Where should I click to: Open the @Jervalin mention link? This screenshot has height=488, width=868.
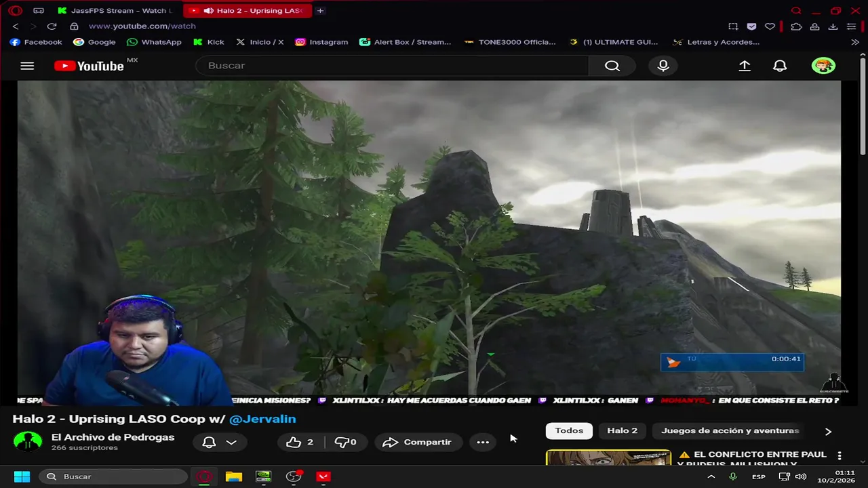tap(262, 419)
